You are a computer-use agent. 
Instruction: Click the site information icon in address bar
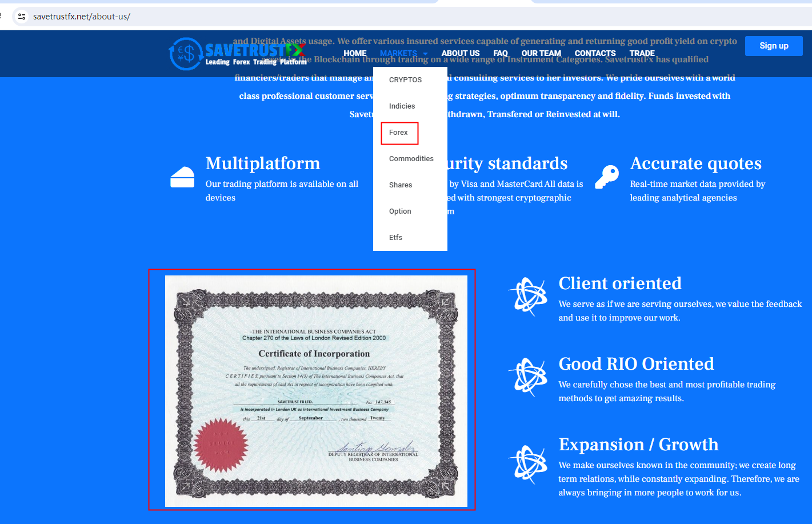click(22, 17)
